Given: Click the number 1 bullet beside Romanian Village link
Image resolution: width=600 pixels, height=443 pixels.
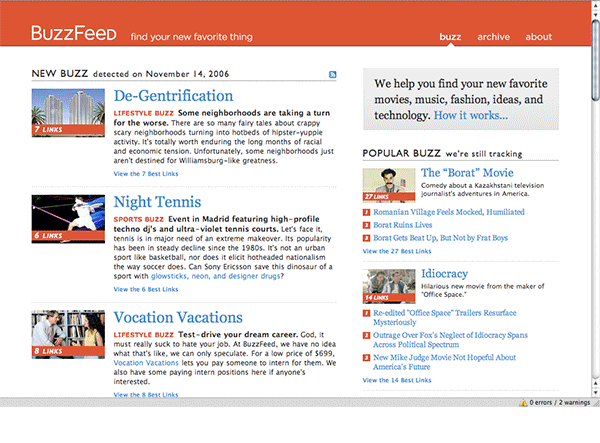Looking at the screenshot, I should coord(366,212).
